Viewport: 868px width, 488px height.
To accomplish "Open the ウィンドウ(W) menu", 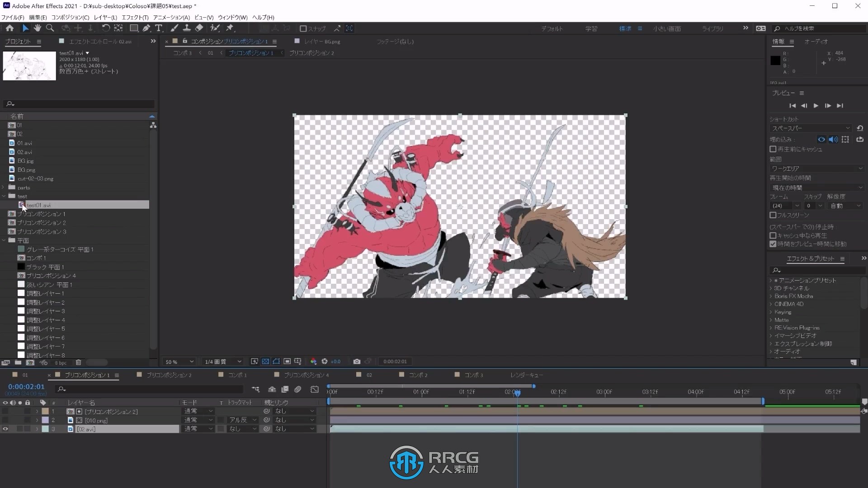I will 232,17.
